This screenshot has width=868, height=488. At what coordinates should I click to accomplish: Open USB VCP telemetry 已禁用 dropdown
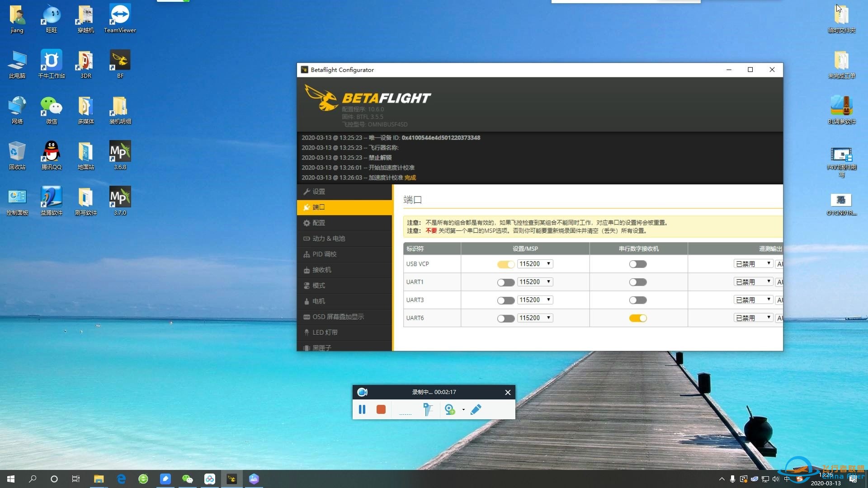pos(753,264)
